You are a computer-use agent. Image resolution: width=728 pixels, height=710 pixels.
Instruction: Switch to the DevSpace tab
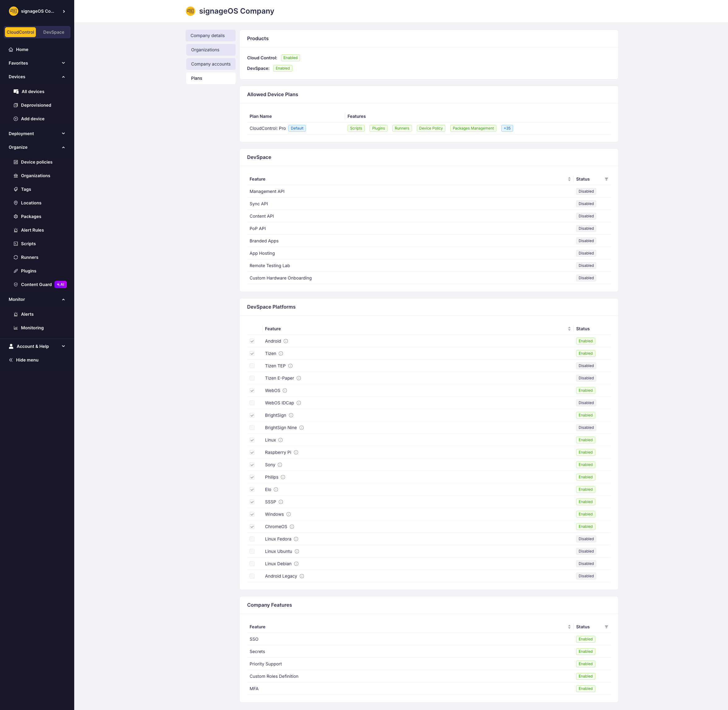pyautogui.click(x=53, y=32)
